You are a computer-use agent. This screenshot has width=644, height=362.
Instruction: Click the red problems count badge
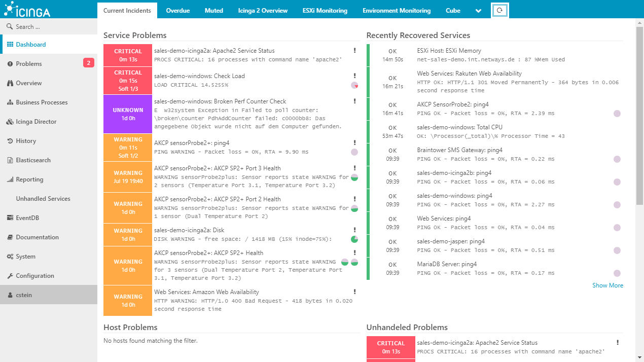(88, 63)
